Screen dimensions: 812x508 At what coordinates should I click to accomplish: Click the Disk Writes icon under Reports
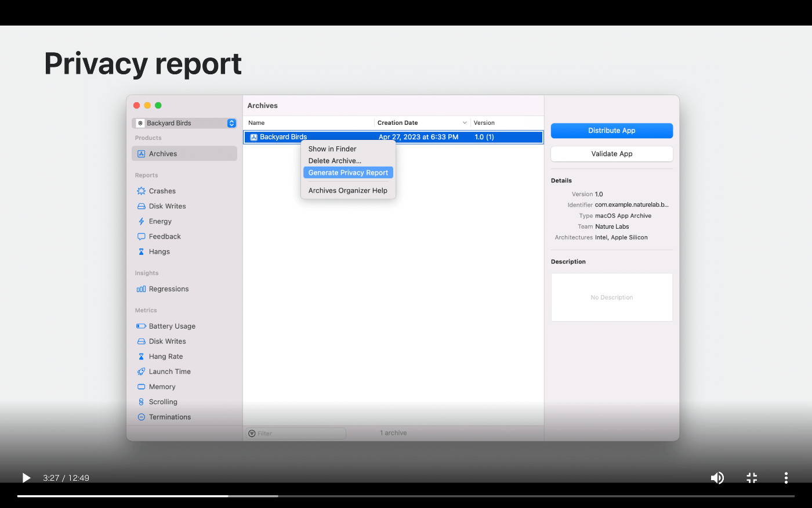pos(141,206)
